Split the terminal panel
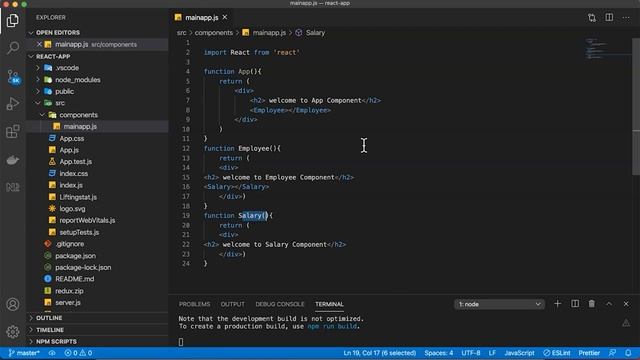The height and width of the screenshot is (360, 640). 575,304
